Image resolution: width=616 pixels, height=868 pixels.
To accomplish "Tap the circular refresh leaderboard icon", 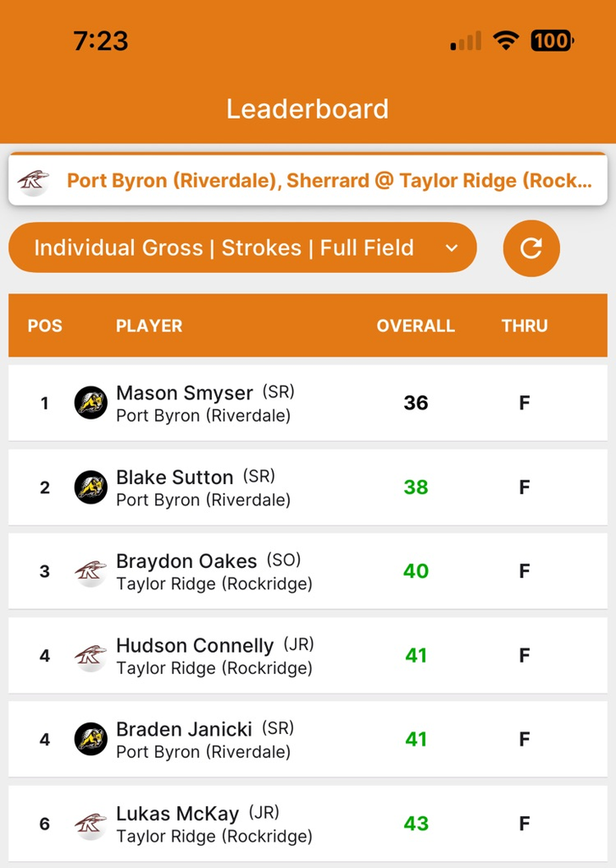I will coord(531,248).
